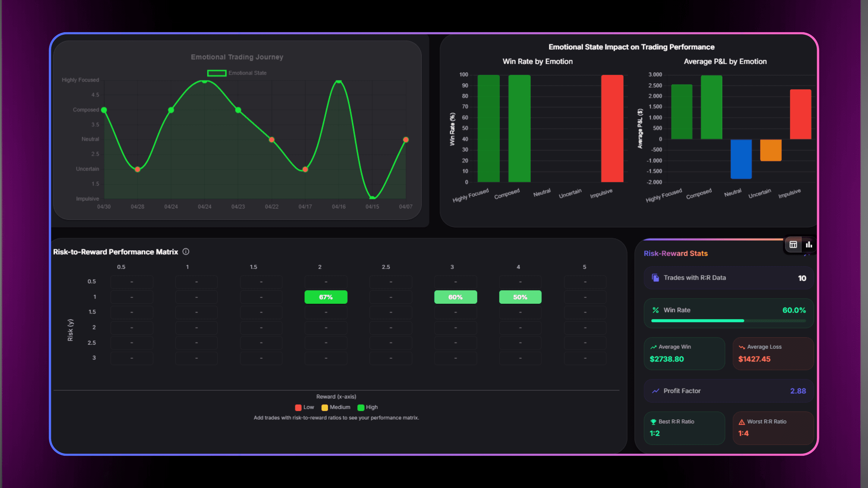Switch Risk-Reward Stats to bar chart view icon
The image size is (868, 488).
click(x=809, y=245)
